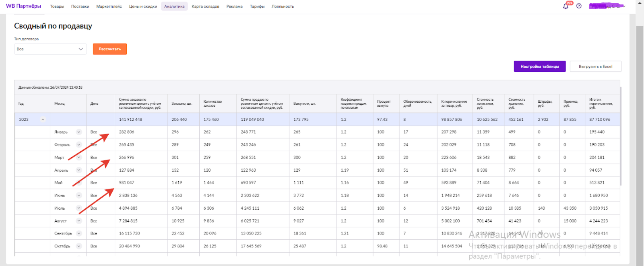This screenshot has height=266, width=644.
Task: Open the user account menu dropdown
Action: coord(607,6)
